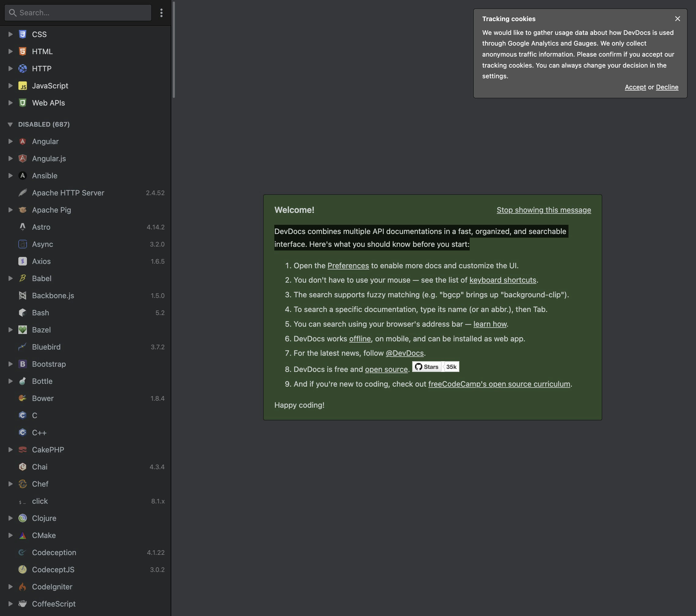
Task: Collapse the DISABLED (687) section
Action: (10, 124)
